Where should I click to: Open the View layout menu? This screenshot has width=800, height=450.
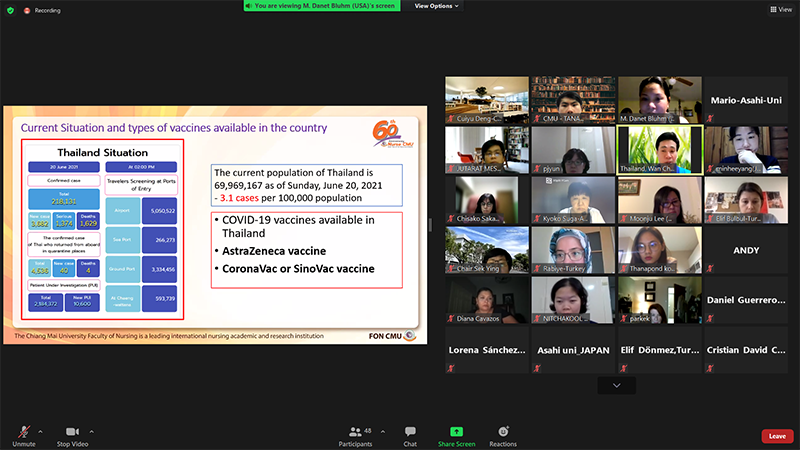click(x=781, y=9)
